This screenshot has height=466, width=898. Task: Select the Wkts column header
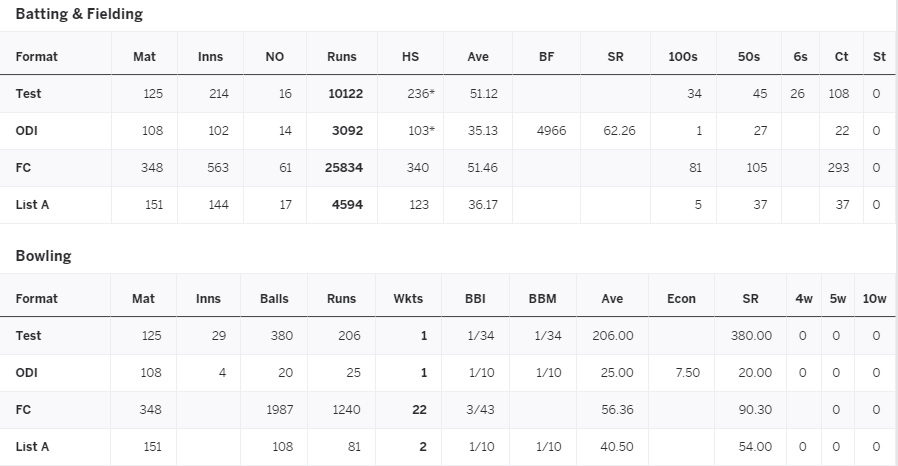point(408,299)
